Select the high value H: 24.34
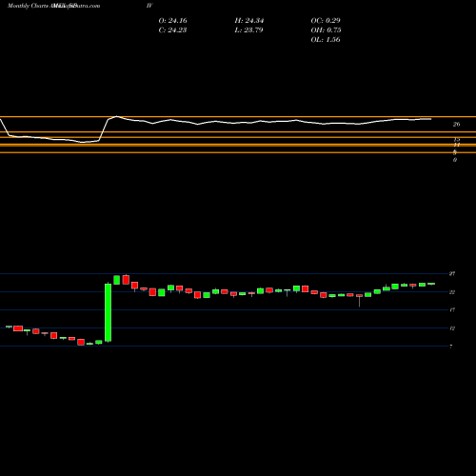476x476 pixels. [249, 21]
